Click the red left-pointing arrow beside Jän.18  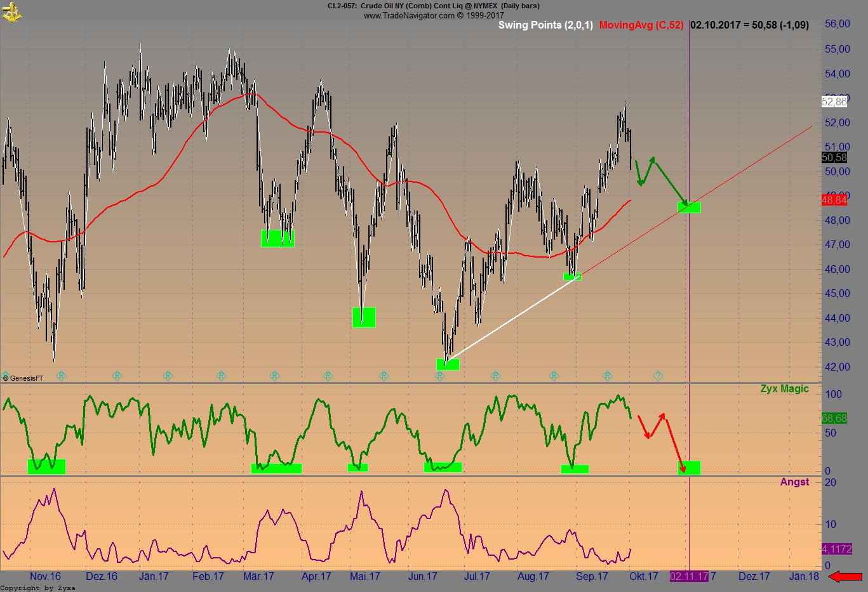[x=845, y=576]
